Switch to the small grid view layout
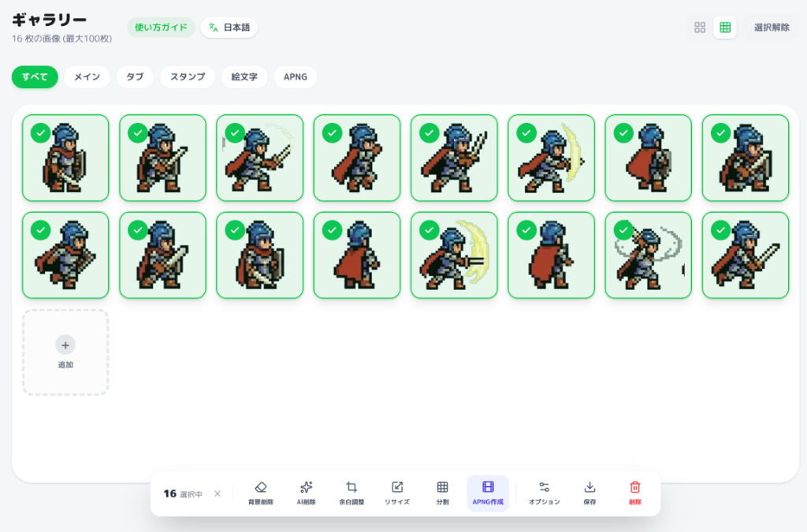 point(700,27)
